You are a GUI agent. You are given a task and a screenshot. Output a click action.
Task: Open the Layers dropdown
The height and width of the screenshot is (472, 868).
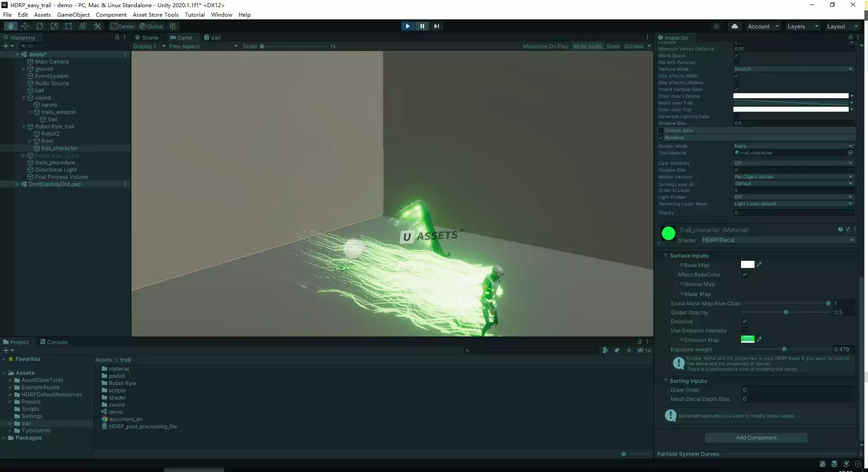pyautogui.click(x=803, y=26)
